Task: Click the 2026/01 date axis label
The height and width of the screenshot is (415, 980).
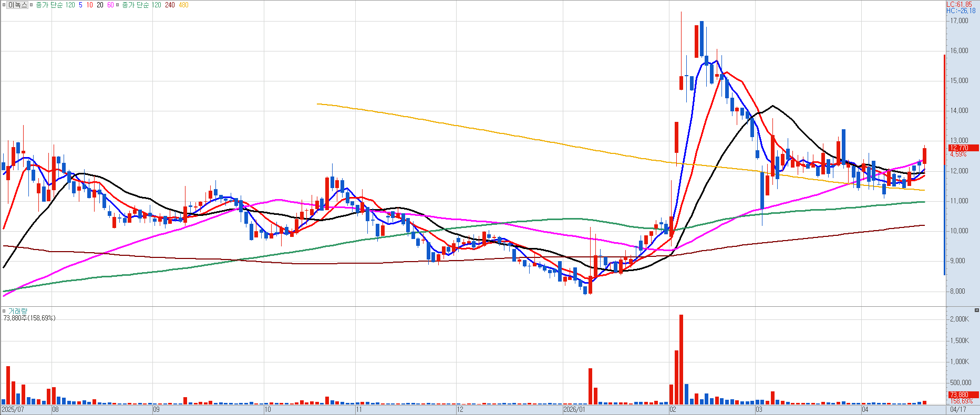Action: tap(574, 409)
